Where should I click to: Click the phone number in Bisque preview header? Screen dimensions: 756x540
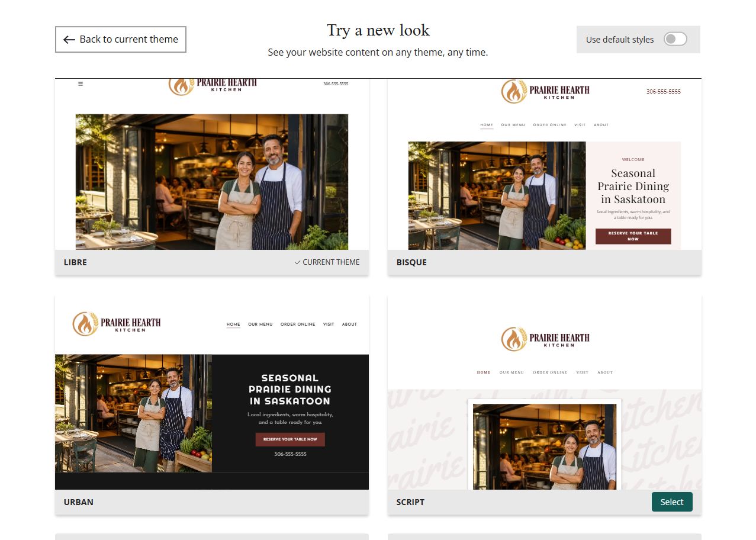click(663, 92)
